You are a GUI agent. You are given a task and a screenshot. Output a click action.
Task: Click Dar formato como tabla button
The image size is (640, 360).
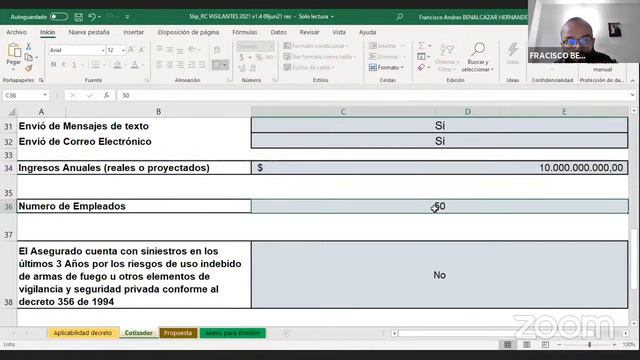(x=320, y=57)
